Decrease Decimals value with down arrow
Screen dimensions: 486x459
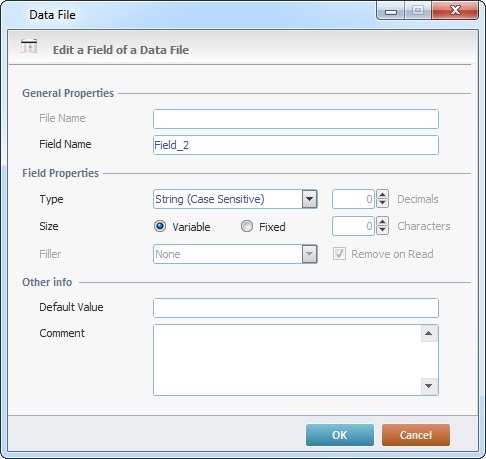(382, 203)
